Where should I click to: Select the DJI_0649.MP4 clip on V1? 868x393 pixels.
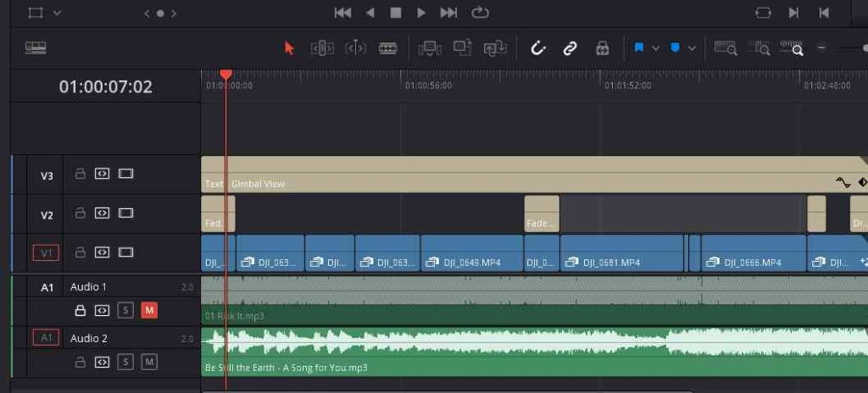[x=471, y=262]
